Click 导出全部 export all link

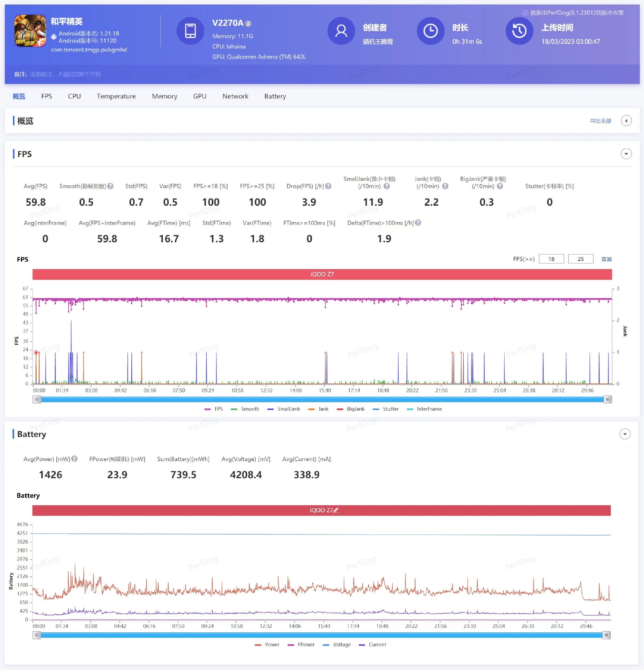coord(601,121)
